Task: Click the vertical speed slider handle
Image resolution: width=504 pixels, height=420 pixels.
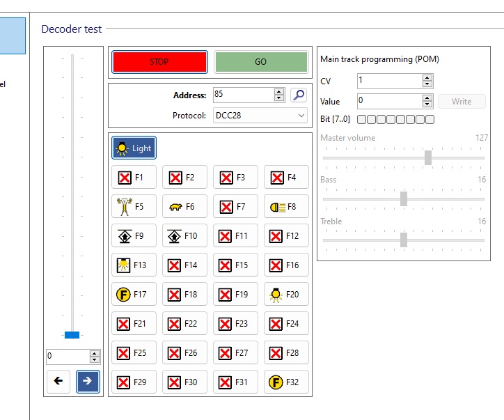Action: 72,335
